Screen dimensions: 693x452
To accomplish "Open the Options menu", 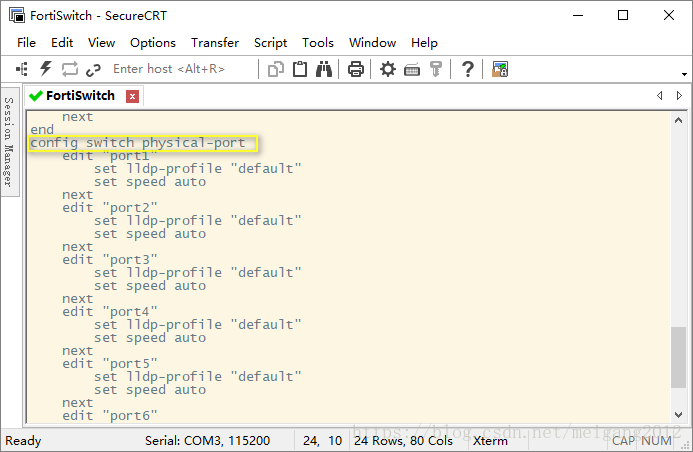I will 153,42.
